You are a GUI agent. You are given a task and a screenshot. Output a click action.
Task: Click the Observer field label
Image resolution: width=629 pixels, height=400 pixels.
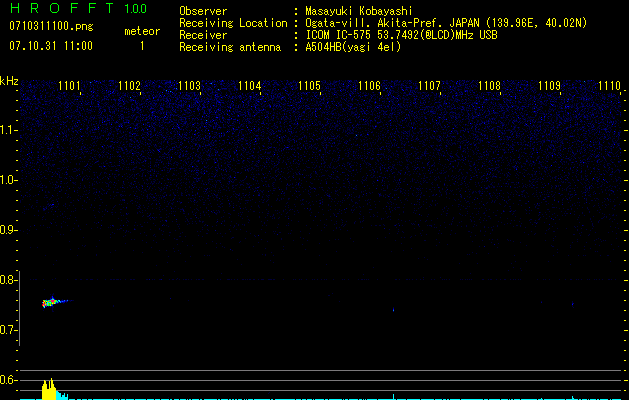click(203, 11)
